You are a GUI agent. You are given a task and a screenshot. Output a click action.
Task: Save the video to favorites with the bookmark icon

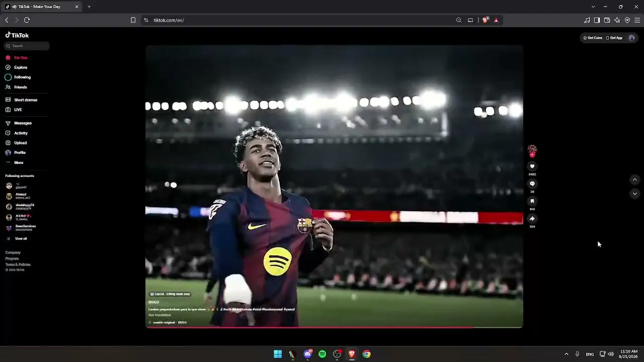532,201
